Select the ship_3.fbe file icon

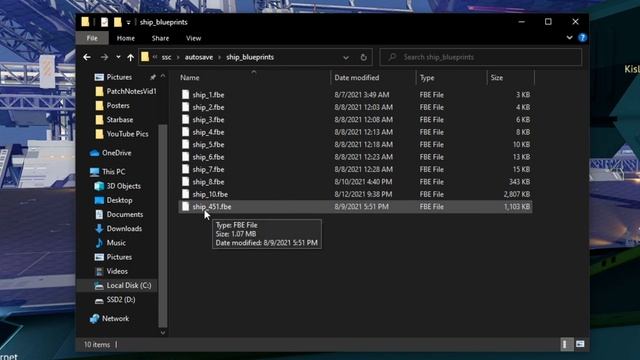point(186,120)
